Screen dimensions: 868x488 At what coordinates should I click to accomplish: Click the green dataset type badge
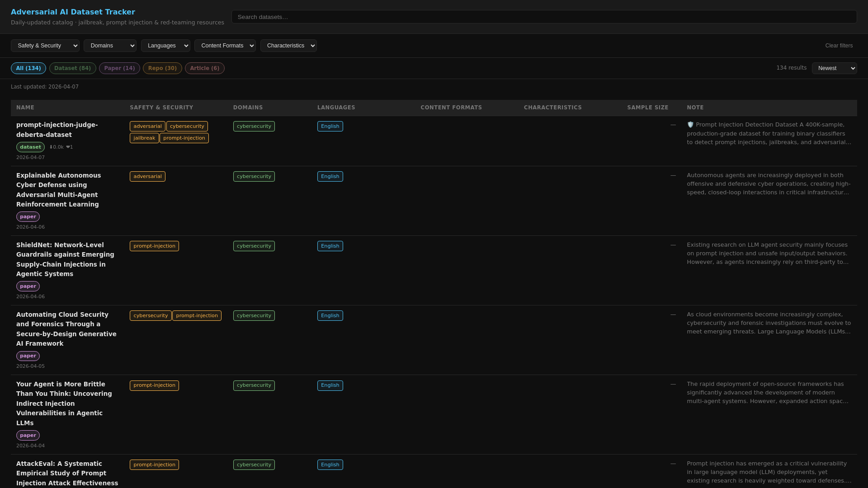(30, 147)
